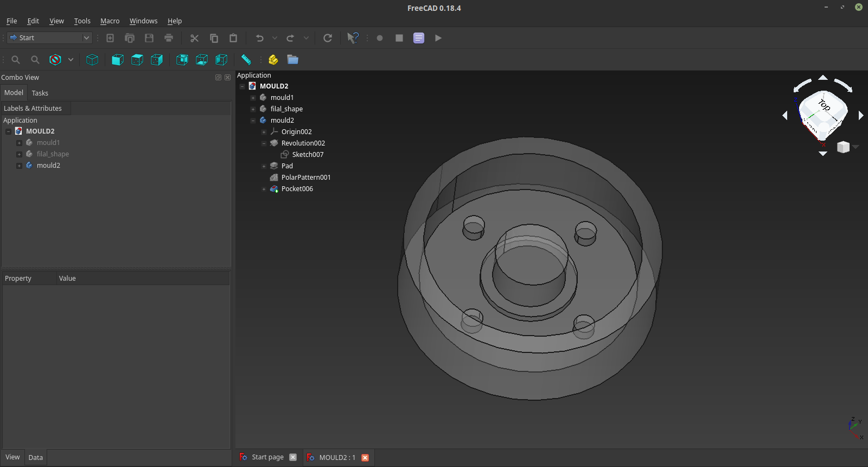Rotate view right with navigation cube arrow
Screen dimensions: 868x467
point(861,115)
